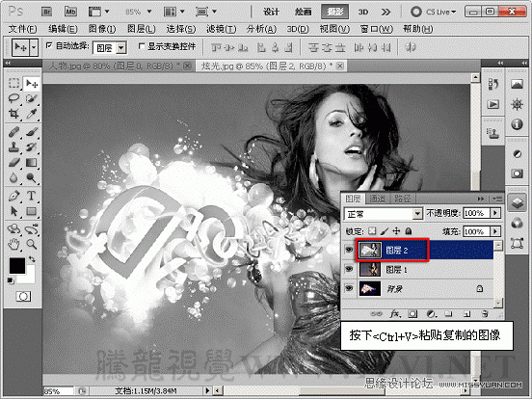Choose 绘画 workspace button
This screenshot has height=399, width=532.
303,12
